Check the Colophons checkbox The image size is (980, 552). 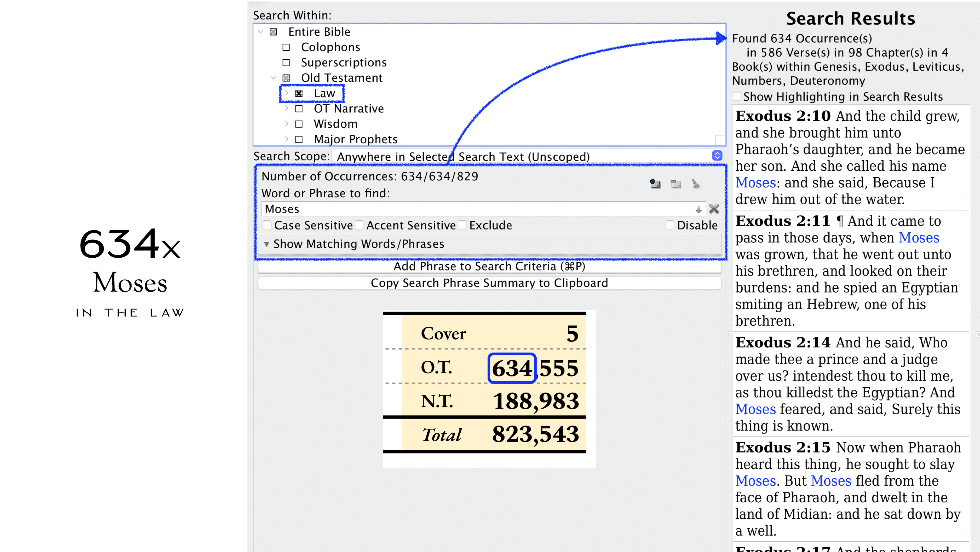pyautogui.click(x=286, y=47)
